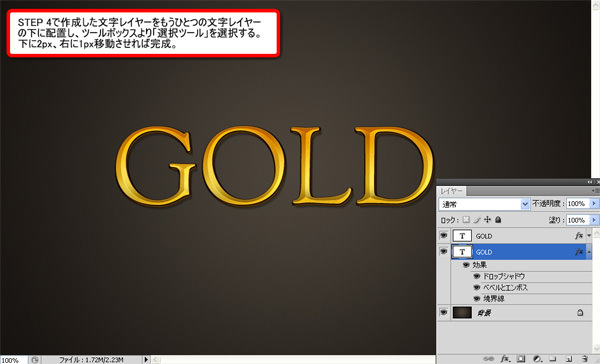Click the 塗り fill percentage field
Image resolution: width=600 pixels, height=364 pixels.
point(578,220)
